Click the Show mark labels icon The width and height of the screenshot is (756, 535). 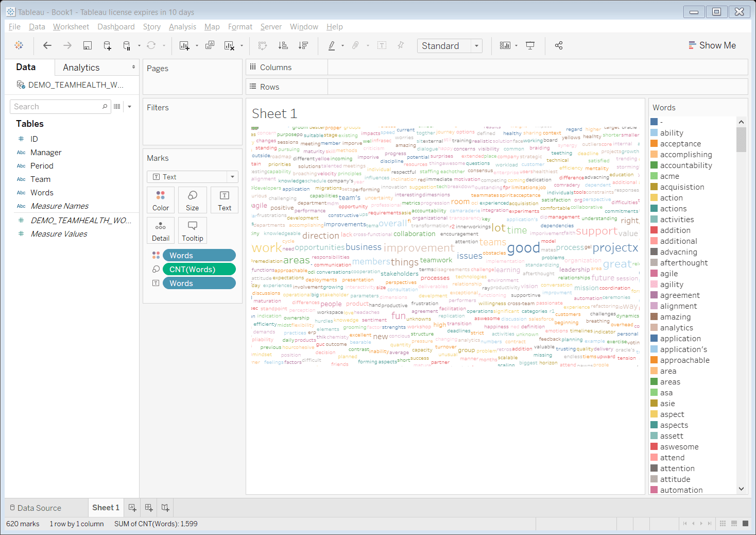382,45
